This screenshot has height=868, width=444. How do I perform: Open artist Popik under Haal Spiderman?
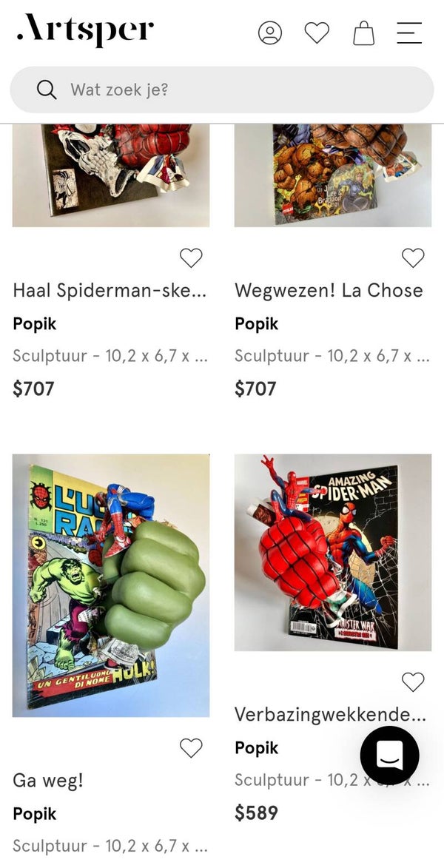coord(35,324)
